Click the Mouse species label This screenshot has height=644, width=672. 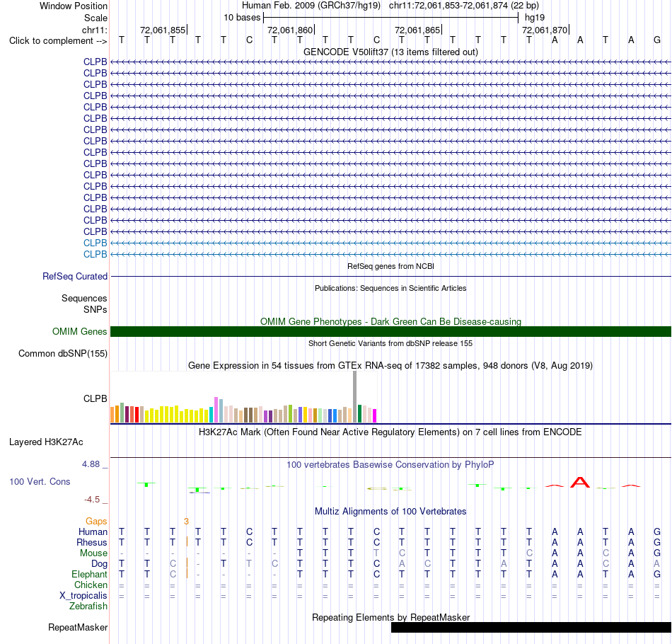point(93,553)
